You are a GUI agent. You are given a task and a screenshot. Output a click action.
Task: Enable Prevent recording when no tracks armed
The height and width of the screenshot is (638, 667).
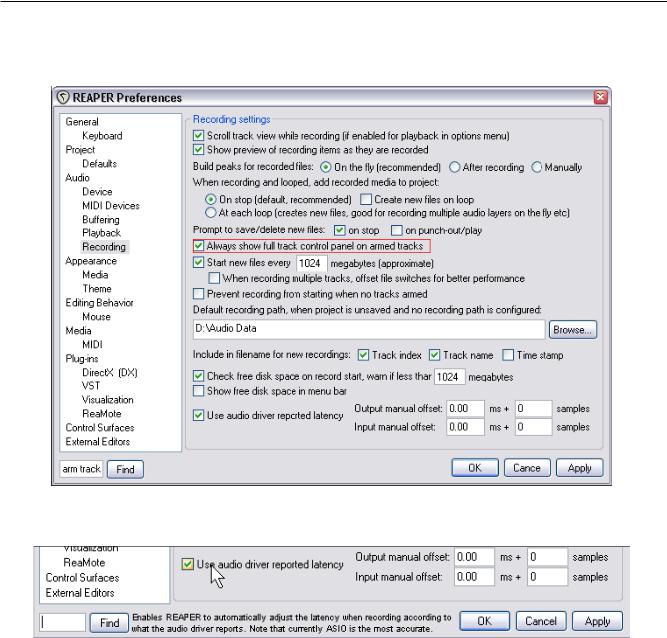point(198,294)
